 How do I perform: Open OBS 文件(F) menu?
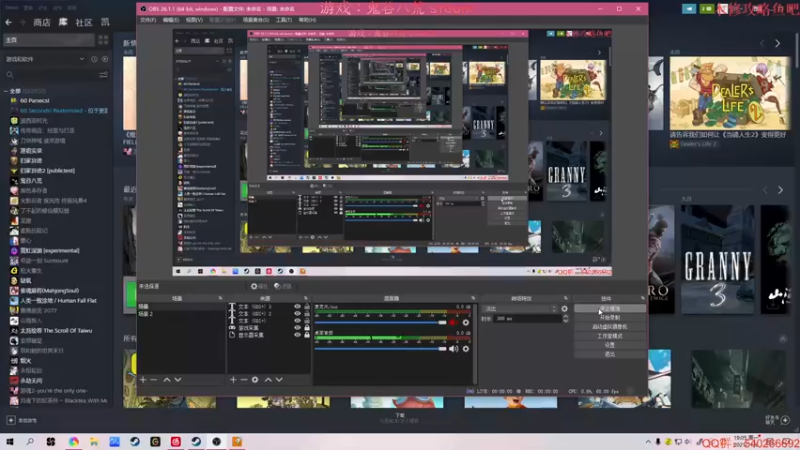click(x=148, y=20)
